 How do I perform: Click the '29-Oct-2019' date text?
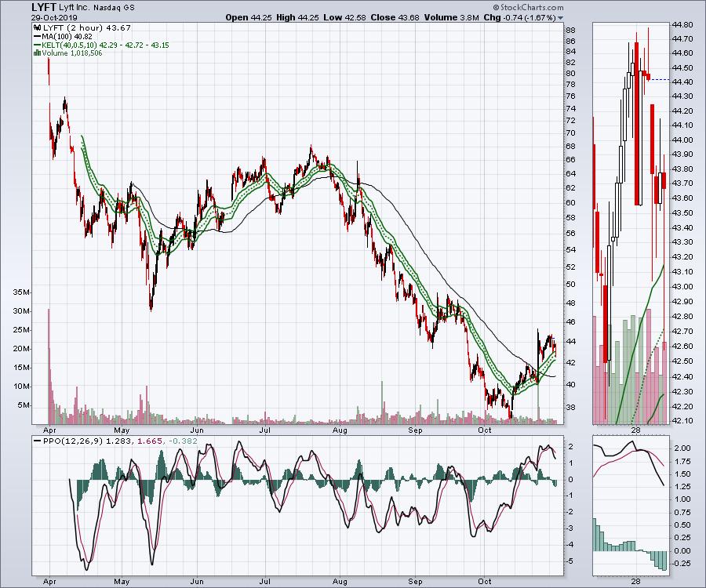tap(54, 18)
